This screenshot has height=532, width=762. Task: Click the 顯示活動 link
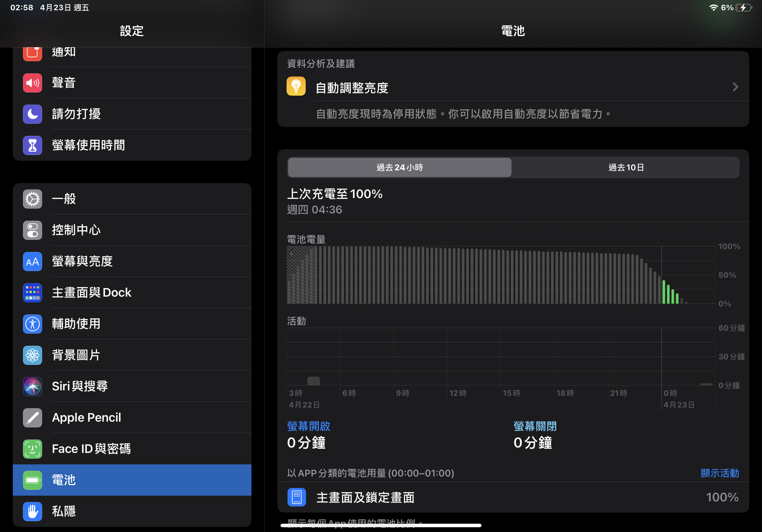point(719,473)
